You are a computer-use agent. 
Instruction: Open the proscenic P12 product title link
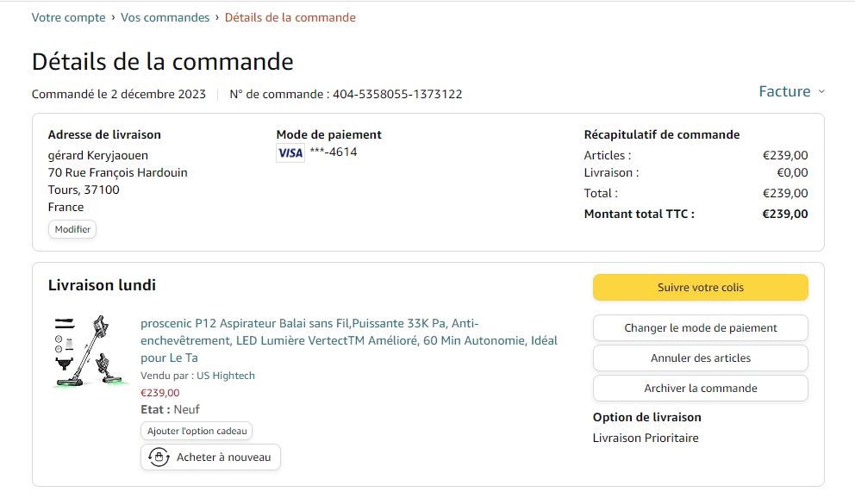(x=348, y=340)
